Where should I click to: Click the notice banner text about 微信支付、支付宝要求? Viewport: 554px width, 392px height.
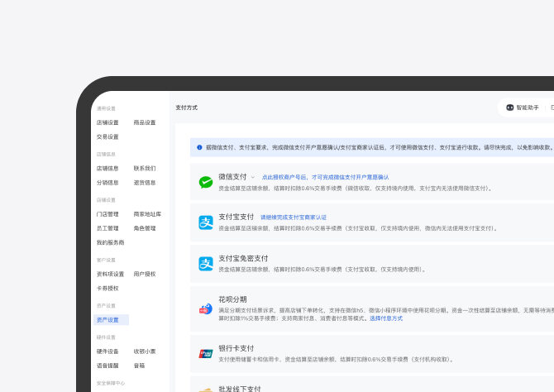point(380,147)
